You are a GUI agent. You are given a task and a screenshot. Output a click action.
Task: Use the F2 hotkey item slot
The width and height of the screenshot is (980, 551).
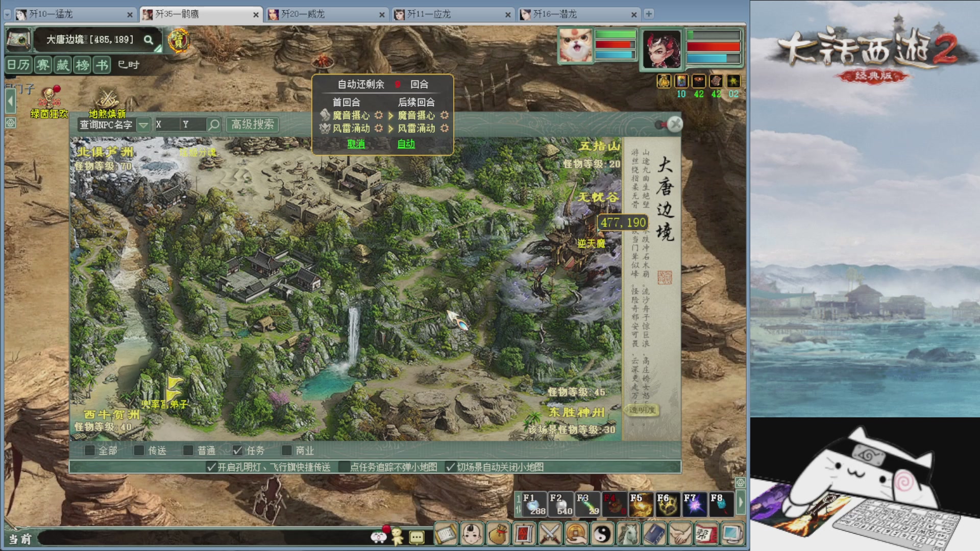pos(561,504)
